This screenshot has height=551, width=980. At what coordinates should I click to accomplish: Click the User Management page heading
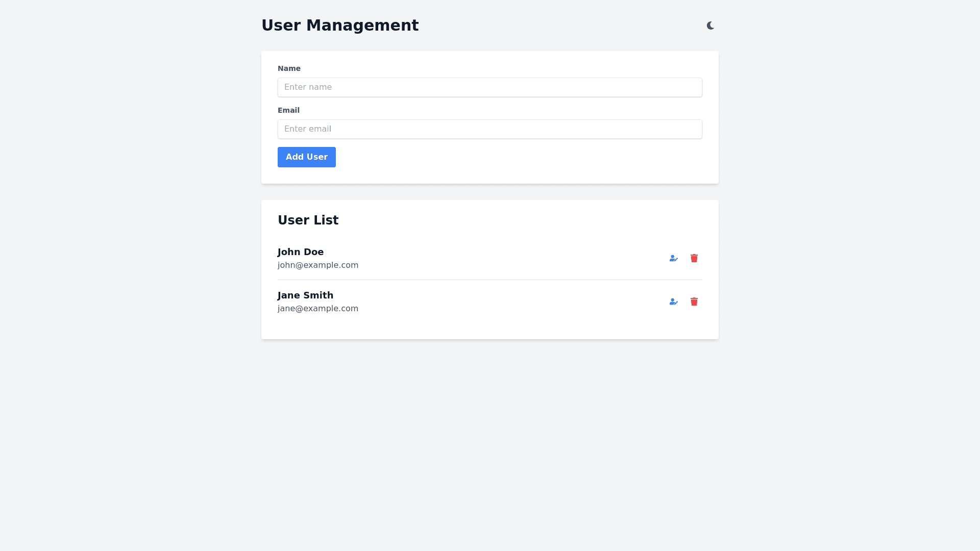tap(340, 26)
